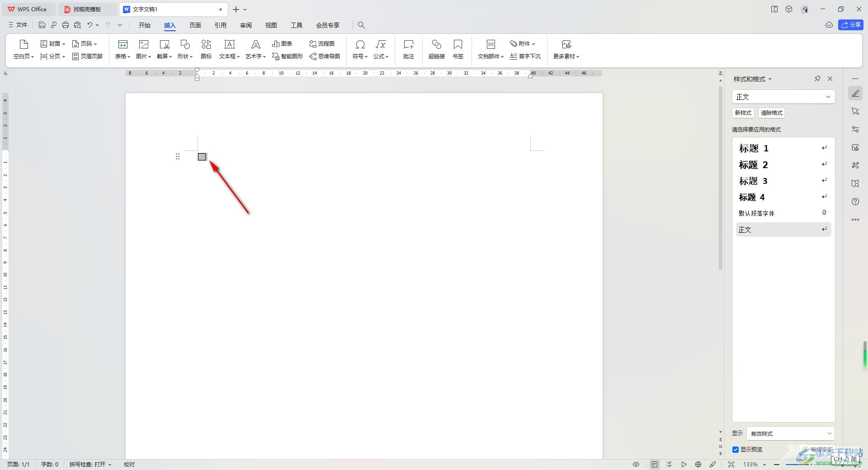This screenshot has height=470, width=868.
Task: Open Print Preview from quick access bar
Action: pyautogui.click(x=77, y=25)
